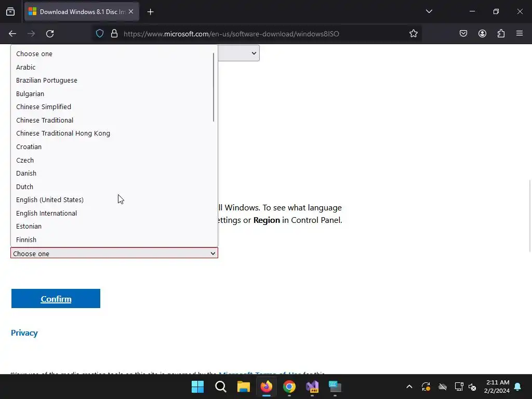532x399 pixels.
Task: Open the Firefox account icon
Action: (482, 34)
